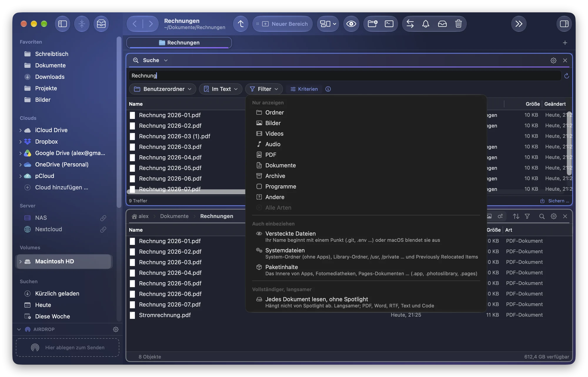Image resolution: width=588 pixels, height=377 pixels.
Task: Open the Benutzerordner scope dropdown
Action: pyautogui.click(x=163, y=89)
